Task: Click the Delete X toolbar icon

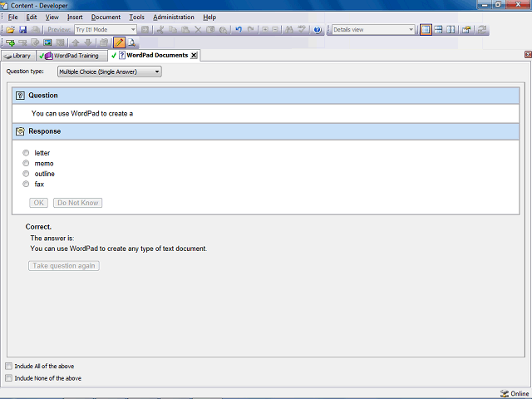Action: tap(198, 30)
